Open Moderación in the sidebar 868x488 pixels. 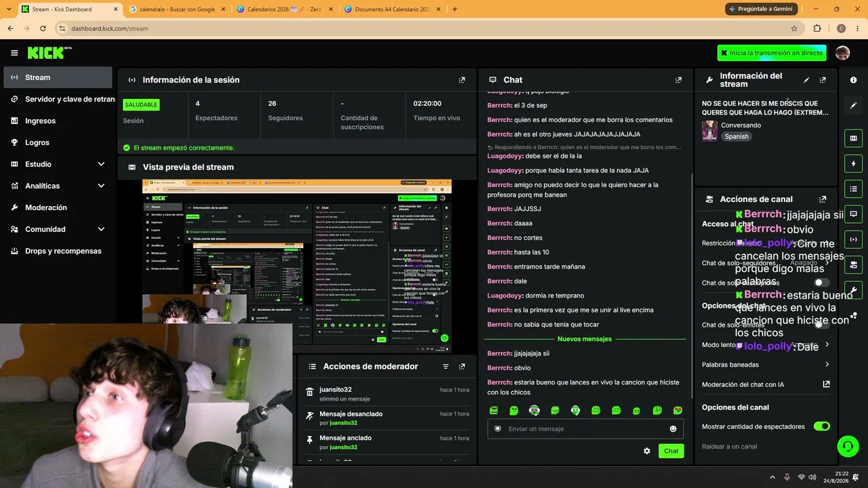[58, 207]
